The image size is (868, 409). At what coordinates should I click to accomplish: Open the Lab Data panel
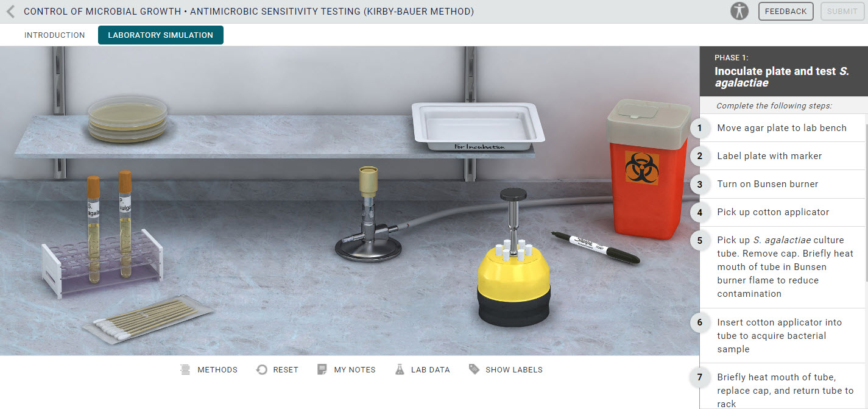422,369
